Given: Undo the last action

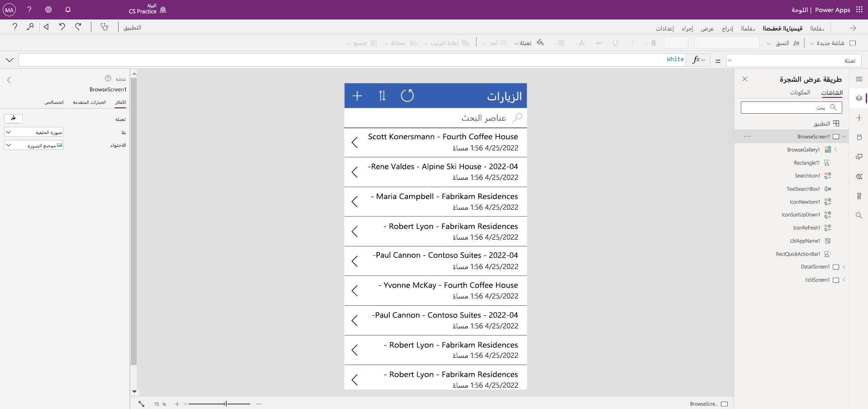Looking at the screenshot, I should [62, 27].
